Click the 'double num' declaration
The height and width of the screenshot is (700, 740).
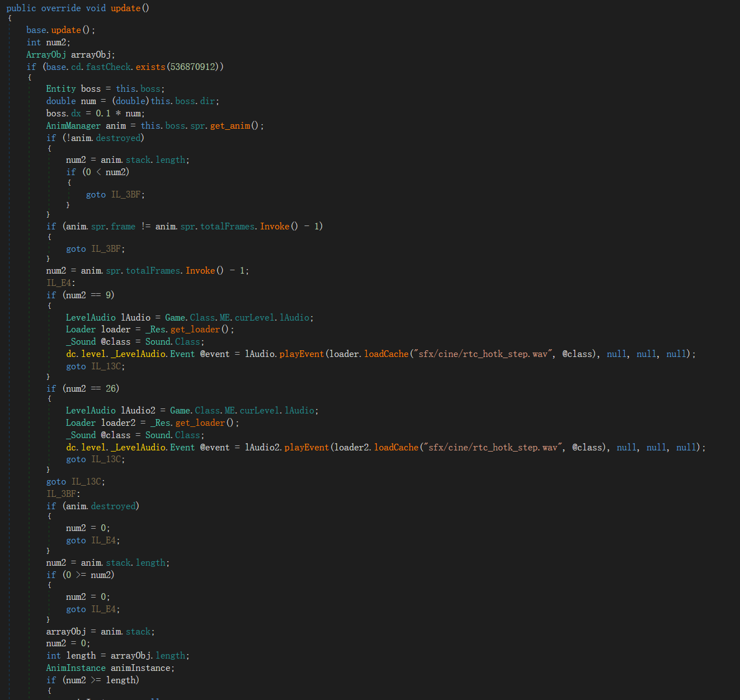pos(71,101)
